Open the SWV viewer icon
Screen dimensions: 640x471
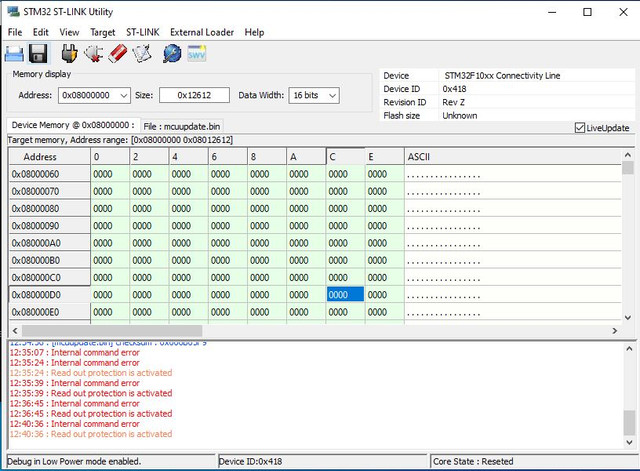coord(196,53)
